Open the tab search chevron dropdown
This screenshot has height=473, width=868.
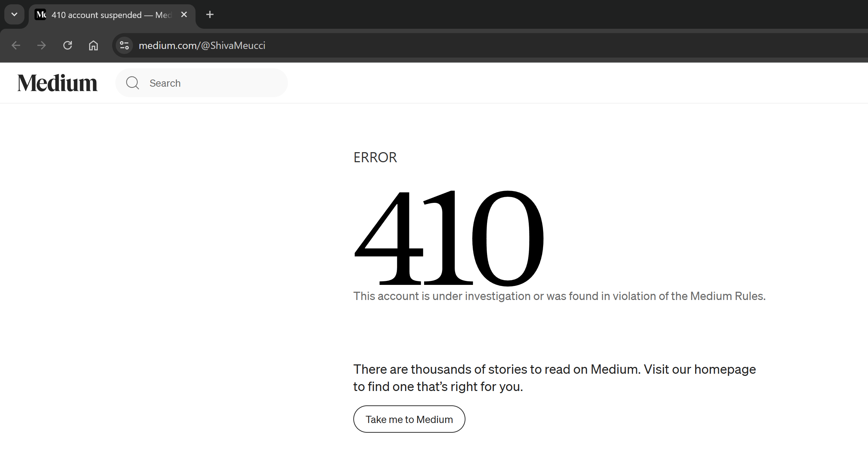point(14,15)
